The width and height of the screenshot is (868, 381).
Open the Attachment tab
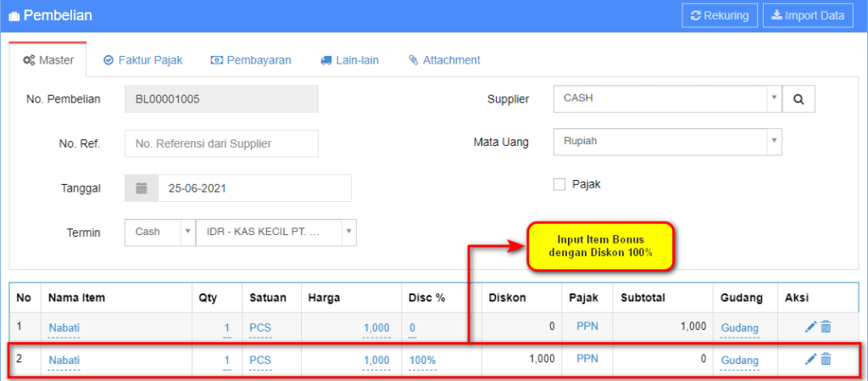click(x=444, y=60)
